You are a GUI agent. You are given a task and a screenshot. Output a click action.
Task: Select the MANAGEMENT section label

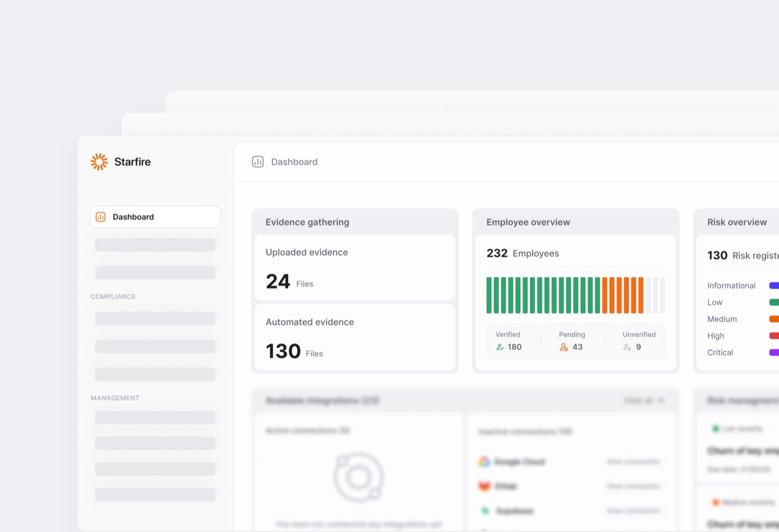115,398
